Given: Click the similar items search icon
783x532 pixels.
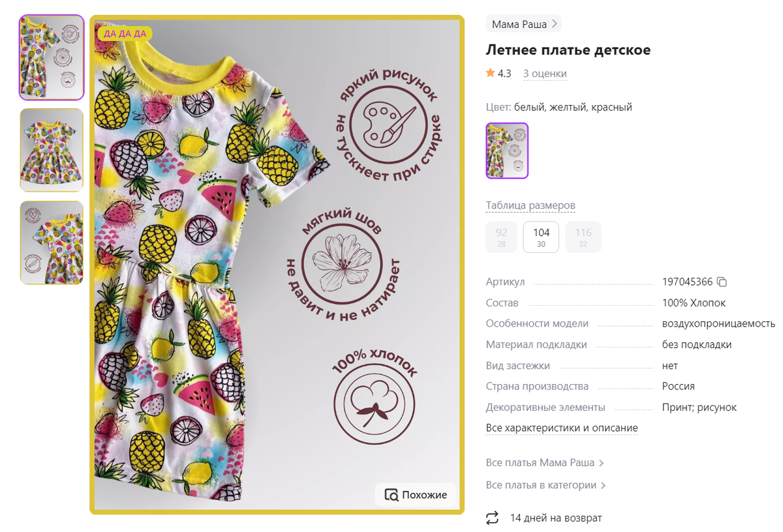Looking at the screenshot, I should coord(391,495).
